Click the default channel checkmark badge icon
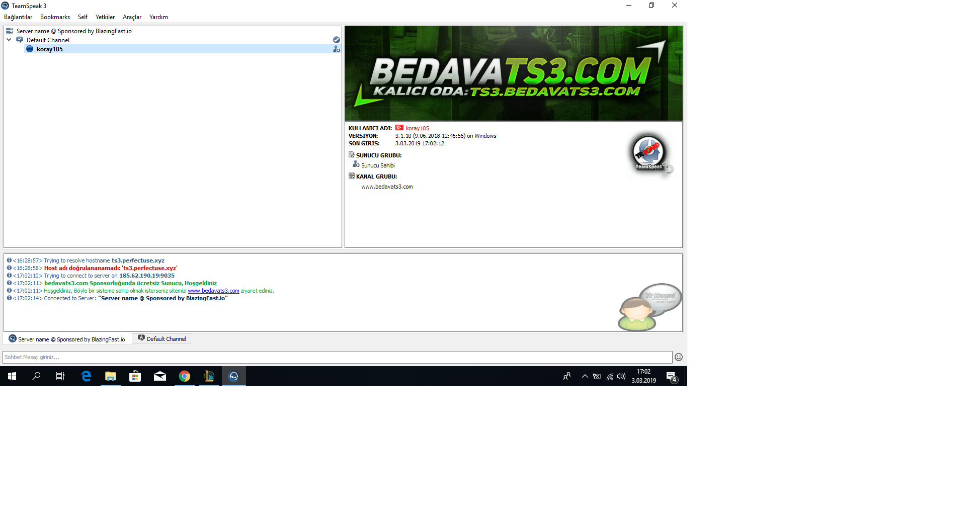The height and width of the screenshot is (529, 980). (337, 40)
